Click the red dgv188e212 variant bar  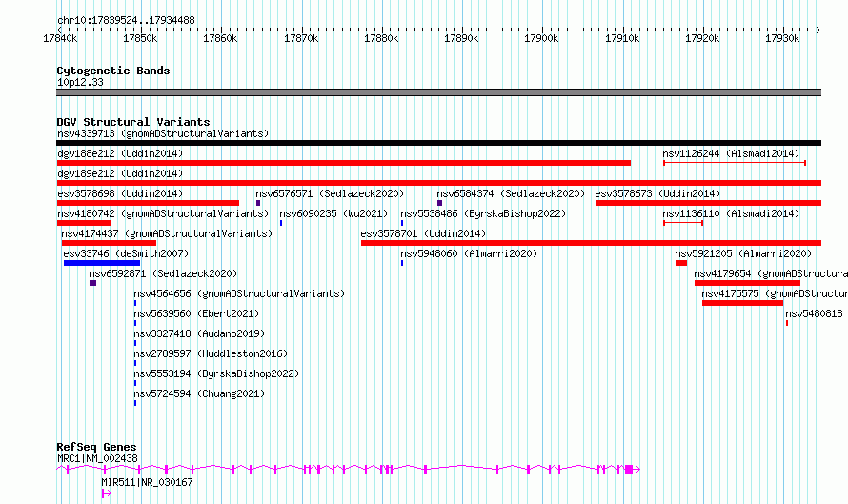click(x=343, y=163)
